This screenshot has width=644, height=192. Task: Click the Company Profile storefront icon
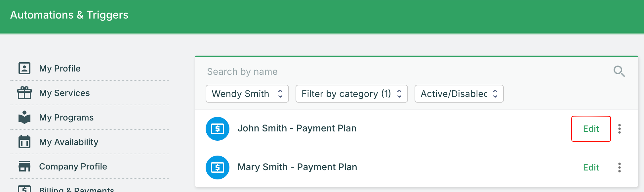pyautogui.click(x=24, y=166)
